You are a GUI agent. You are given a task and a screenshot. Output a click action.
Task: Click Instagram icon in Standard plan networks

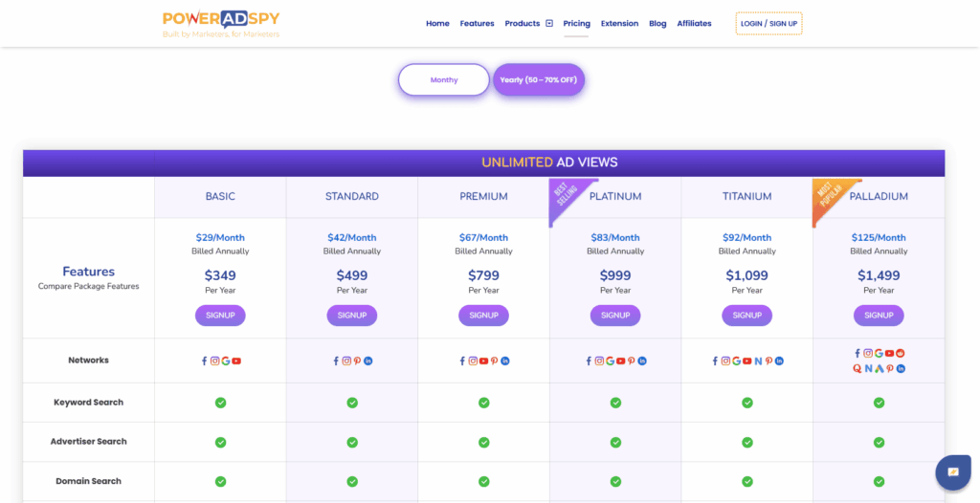click(x=346, y=361)
